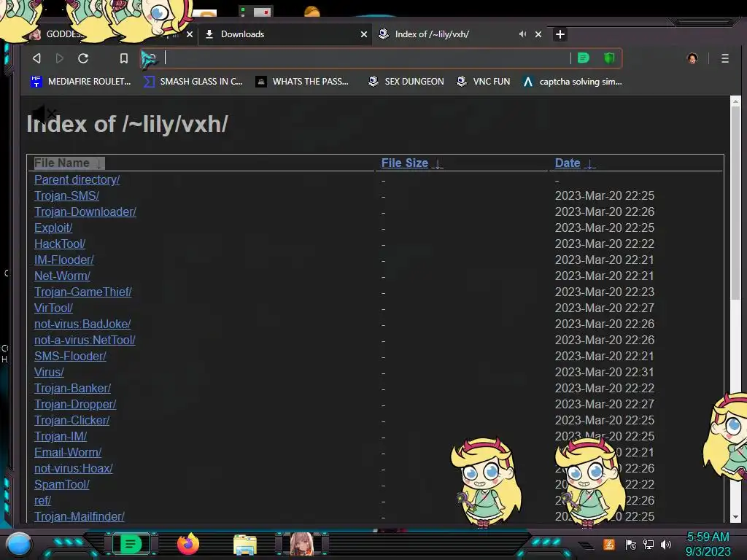
Task: Click the forward navigation arrow
Action: [60, 58]
